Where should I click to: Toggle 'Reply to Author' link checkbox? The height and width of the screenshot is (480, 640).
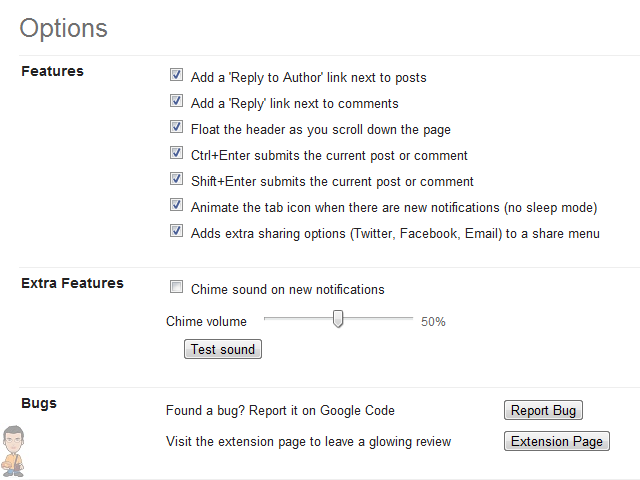176,76
